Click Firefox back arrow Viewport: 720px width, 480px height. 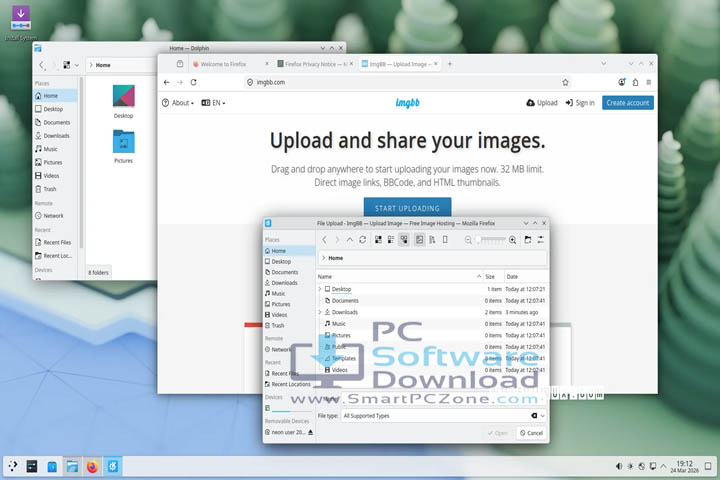(x=167, y=82)
